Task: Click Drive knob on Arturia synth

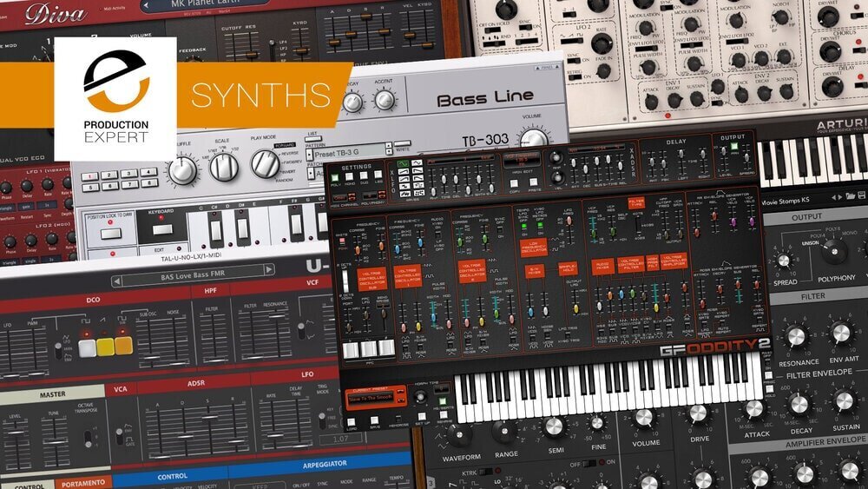Action: (698, 413)
